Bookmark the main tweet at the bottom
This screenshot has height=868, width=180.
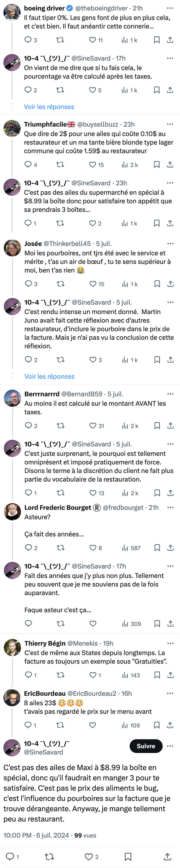(x=128, y=857)
